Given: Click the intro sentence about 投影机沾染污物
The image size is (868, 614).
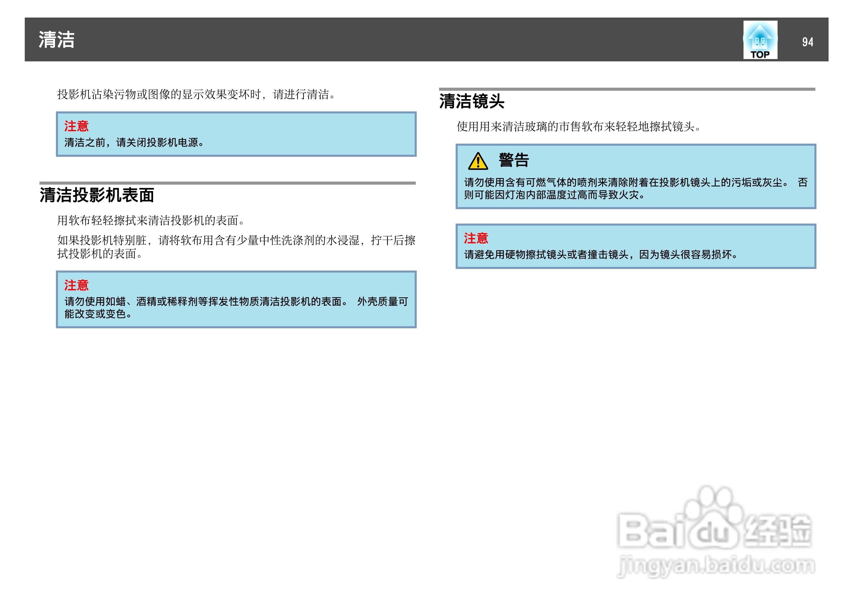Looking at the screenshot, I should coord(196,94).
